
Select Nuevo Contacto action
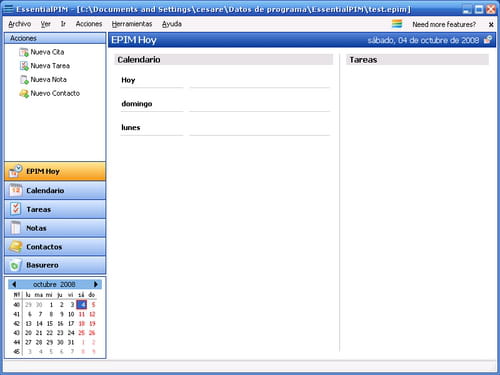(55, 93)
